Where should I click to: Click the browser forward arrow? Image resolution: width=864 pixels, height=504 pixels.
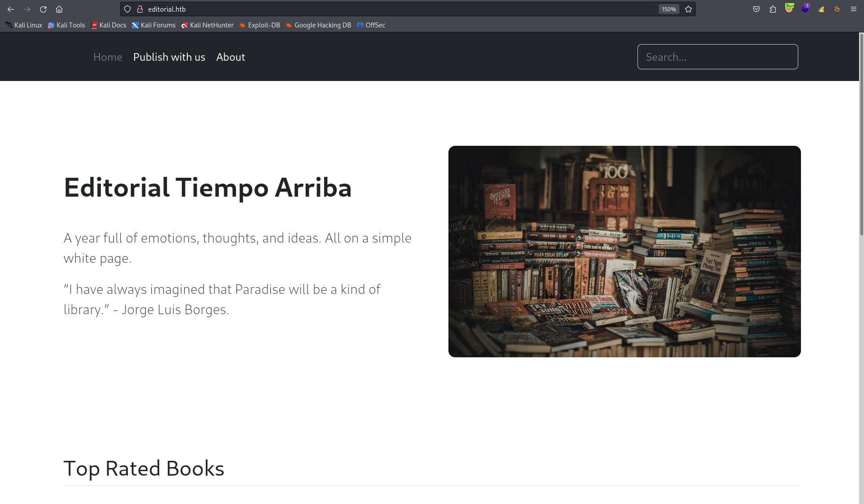pos(27,9)
